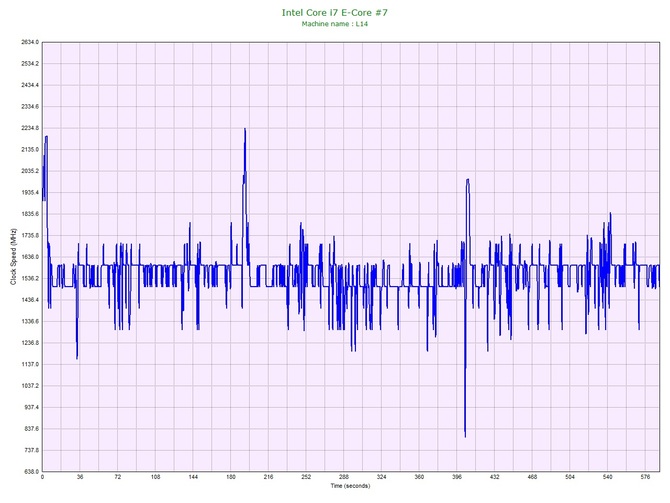Click the 'Machine name : L14' subtitle

[335, 24]
